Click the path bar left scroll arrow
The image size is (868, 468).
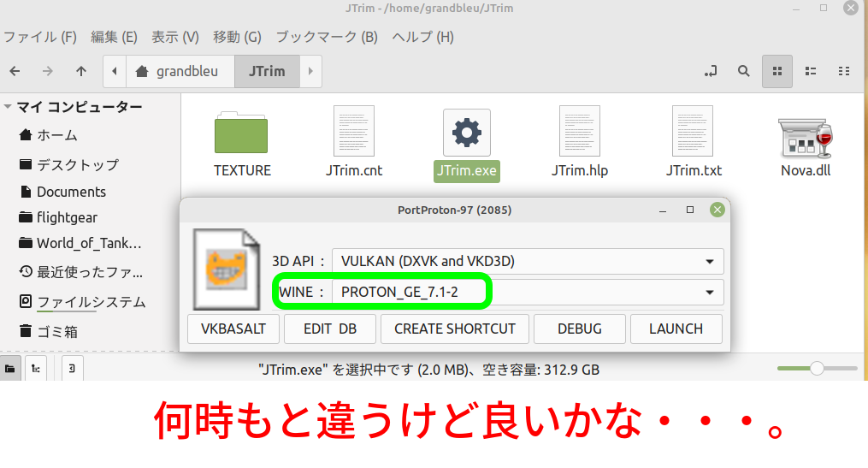click(115, 71)
